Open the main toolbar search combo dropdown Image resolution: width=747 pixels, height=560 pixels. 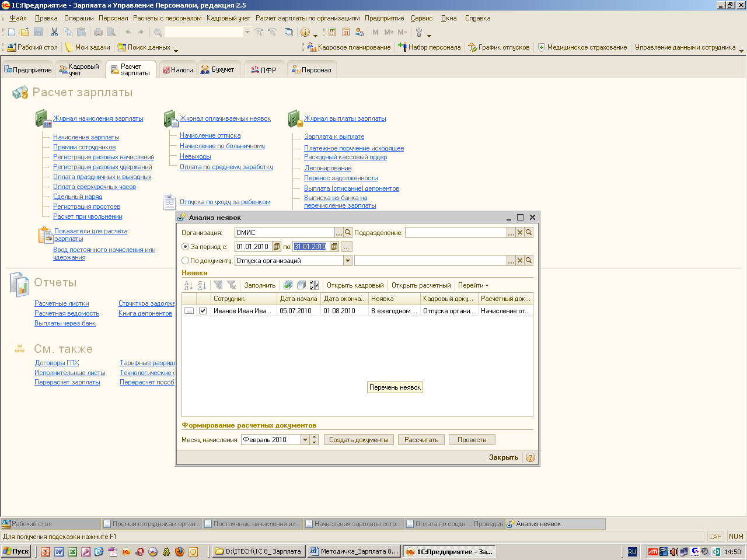pos(247,32)
